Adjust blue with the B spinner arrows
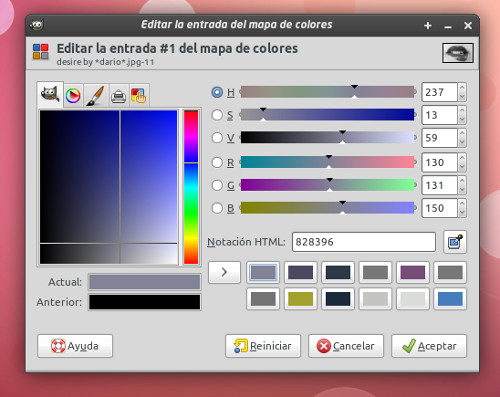The image size is (500, 397). click(x=462, y=208)
